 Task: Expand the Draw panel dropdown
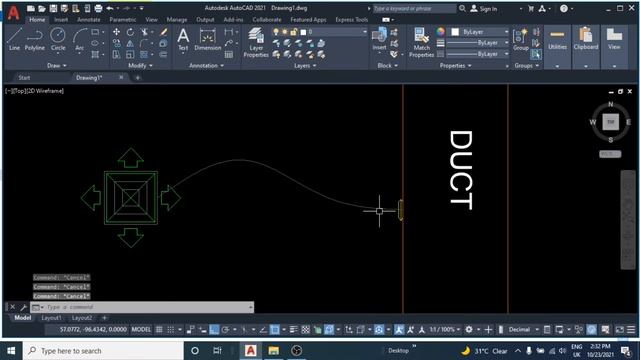pos(57,65)
